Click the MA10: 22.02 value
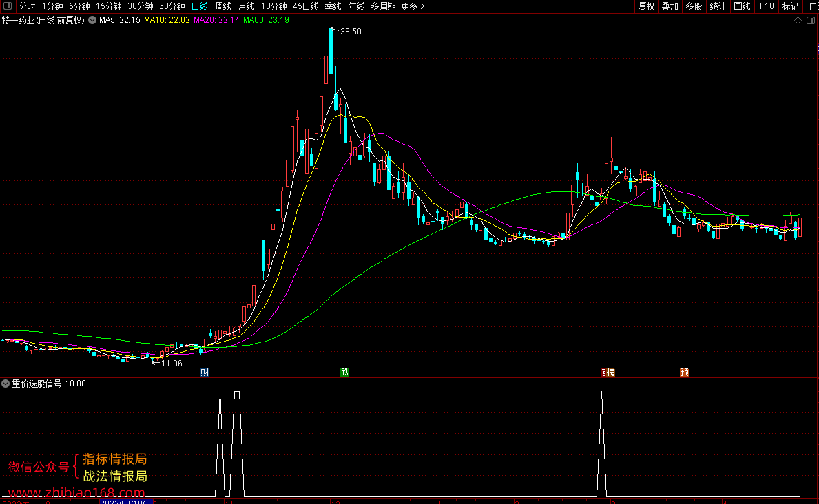Screen dimensions: 819x504 pyautogui.click(x=167, y=20)
